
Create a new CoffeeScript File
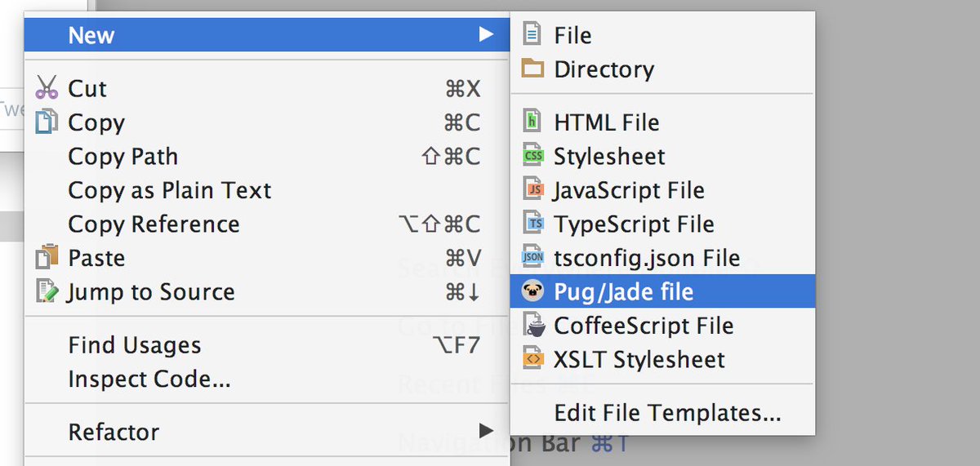pyautogui.click(x=662, y=326)
